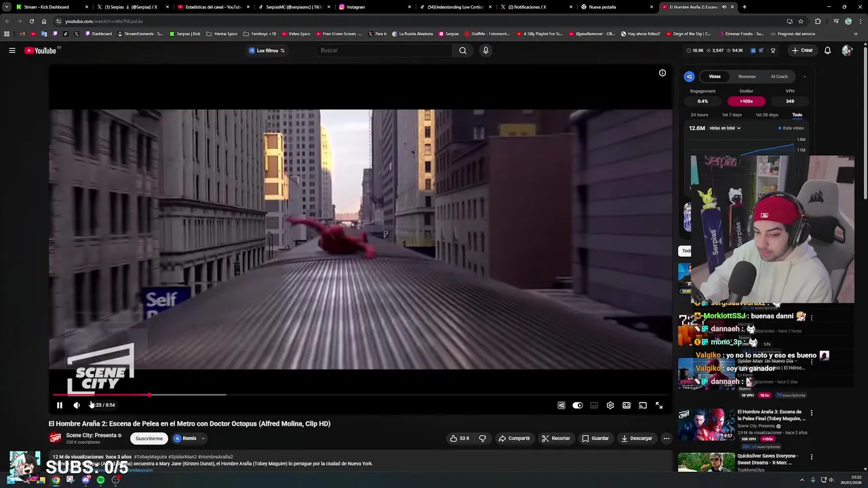Click the vidIQ logo in the panel
The height and width of the screenshot is (488, 868).
click(x=689, y=77)
